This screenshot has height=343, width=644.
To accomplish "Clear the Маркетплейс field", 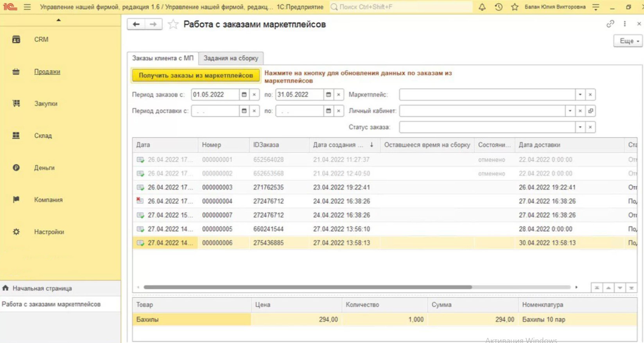I will coord(590,95).
